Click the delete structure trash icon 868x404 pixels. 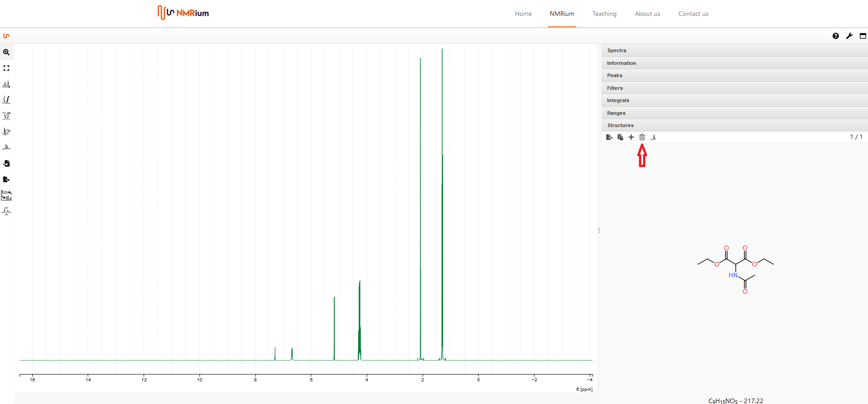(642, 137)
